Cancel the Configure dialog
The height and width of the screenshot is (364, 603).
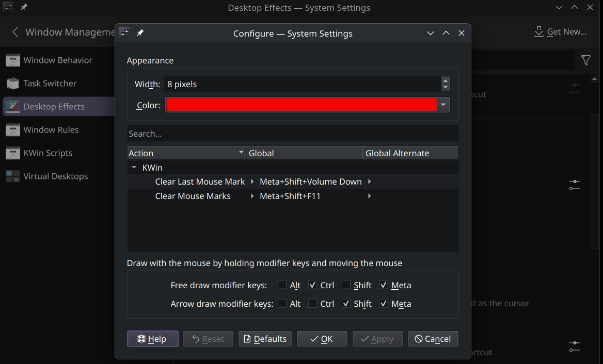click(433, 339)
